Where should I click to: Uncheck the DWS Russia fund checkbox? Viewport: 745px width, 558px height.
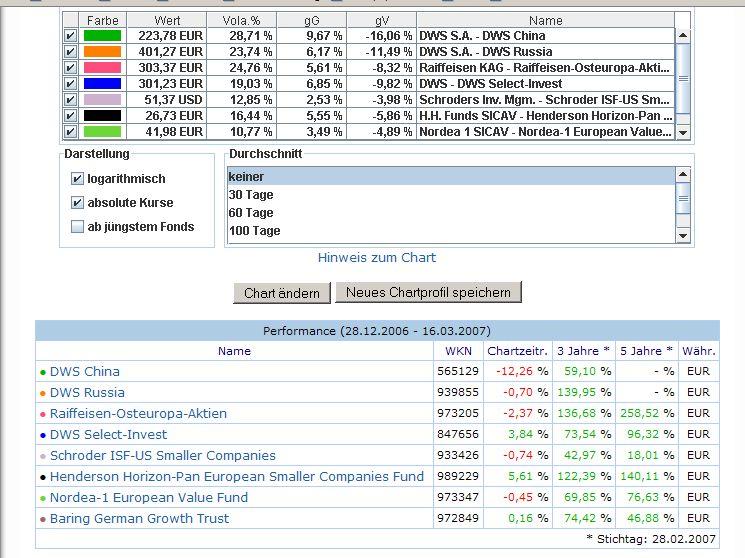[x=70, y=52]
